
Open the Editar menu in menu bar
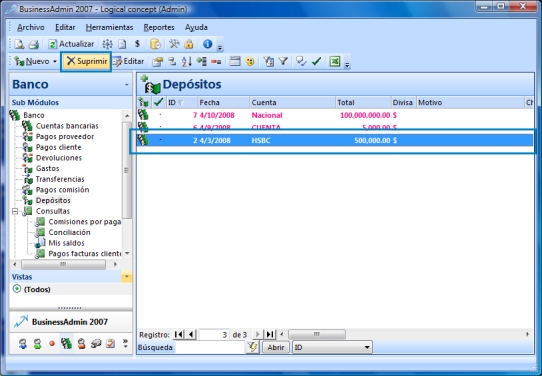tap(65, 27)
